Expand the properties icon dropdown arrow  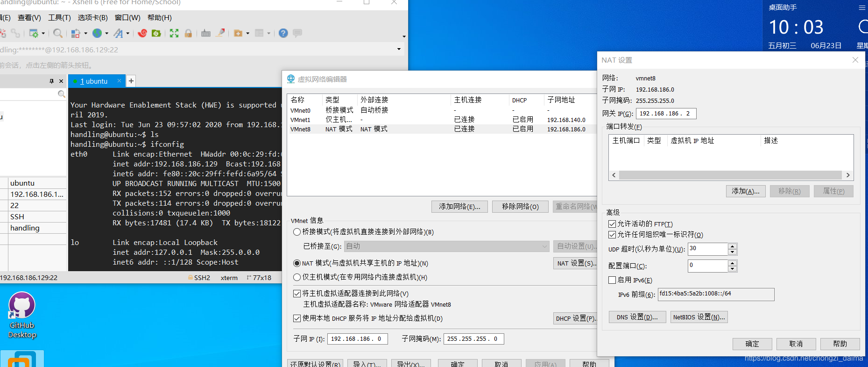point(43,33)
